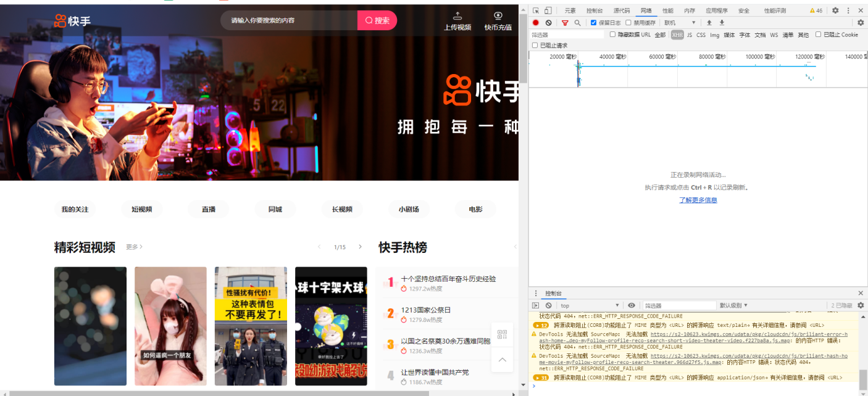Open the 默认级别 log level dropdown
The width and height of the screenshot is (868, 396).
(x=734, y=305)
